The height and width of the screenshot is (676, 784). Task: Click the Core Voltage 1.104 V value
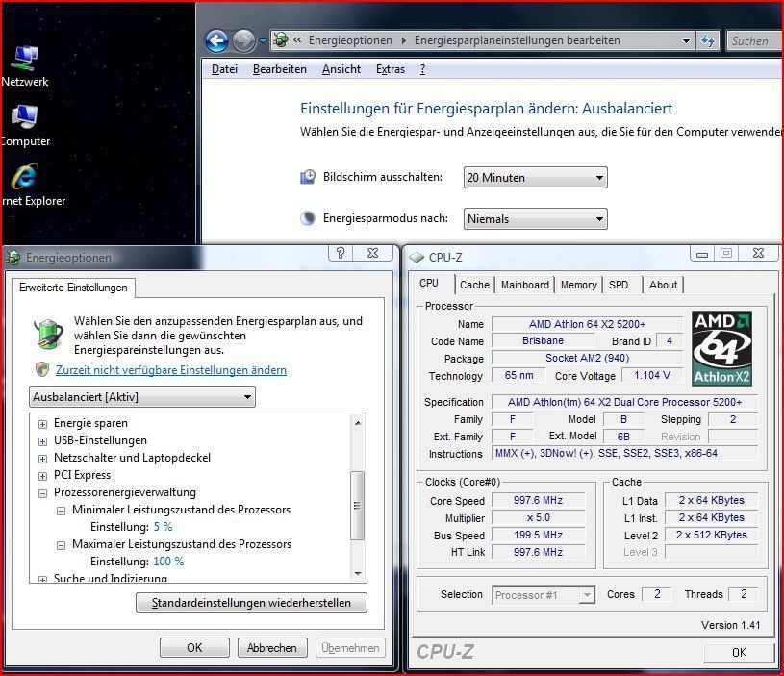tap(652, 375)
